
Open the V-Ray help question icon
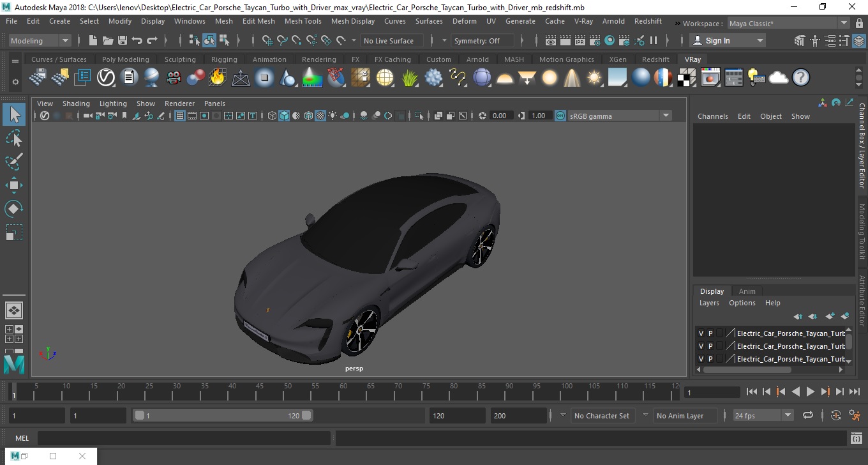click(x=801, y=78)
